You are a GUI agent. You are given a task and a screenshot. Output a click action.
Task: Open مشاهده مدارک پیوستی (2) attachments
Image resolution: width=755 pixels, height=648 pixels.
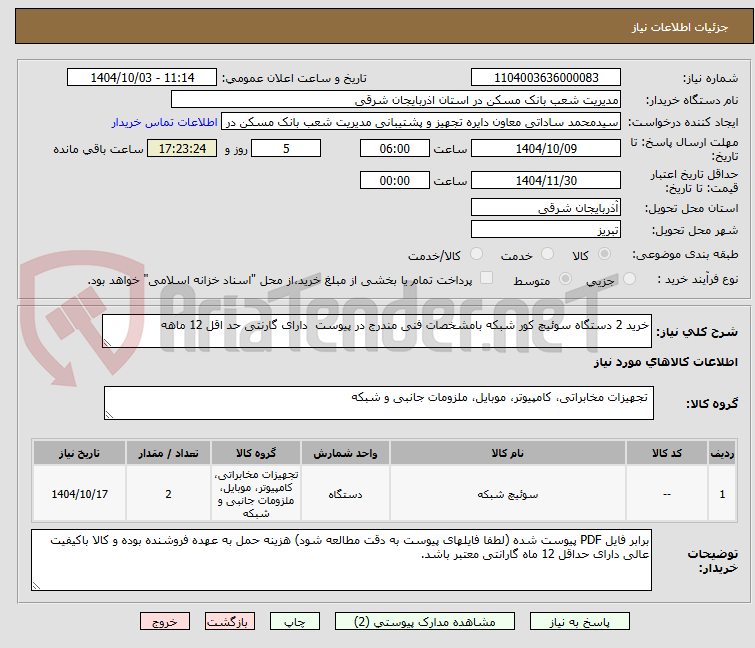425,621
